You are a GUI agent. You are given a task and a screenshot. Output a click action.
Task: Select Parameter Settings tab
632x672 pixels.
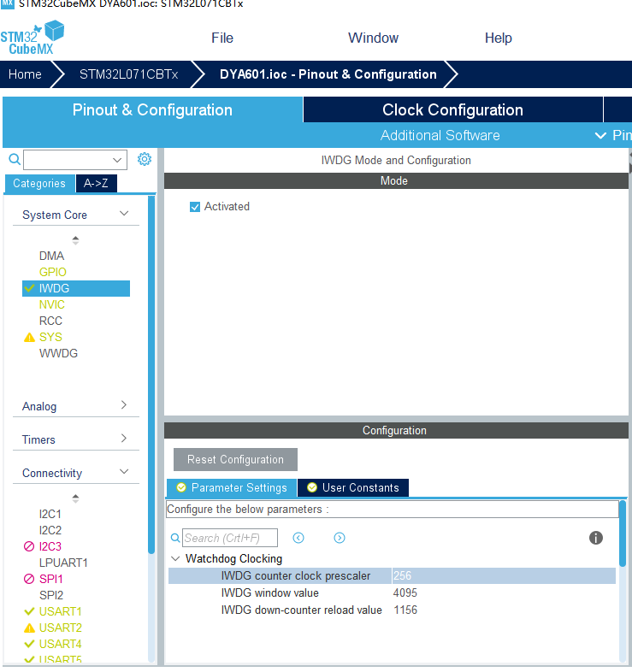[x=232, y=487]
